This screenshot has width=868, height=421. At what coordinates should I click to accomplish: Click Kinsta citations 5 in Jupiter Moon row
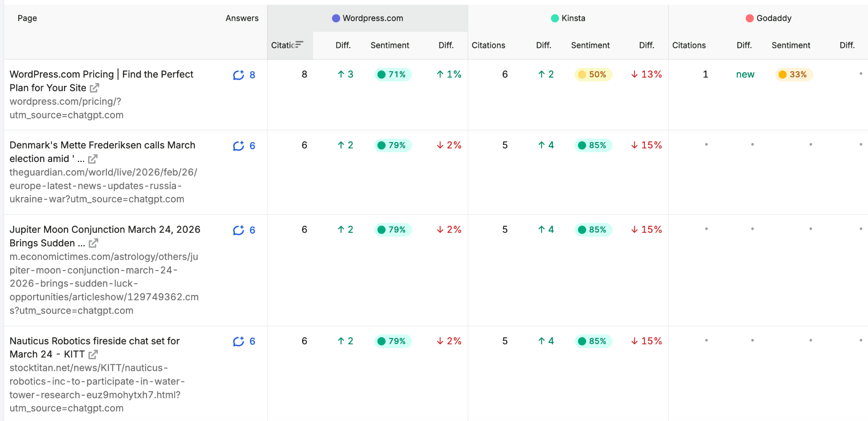point(505,230)
